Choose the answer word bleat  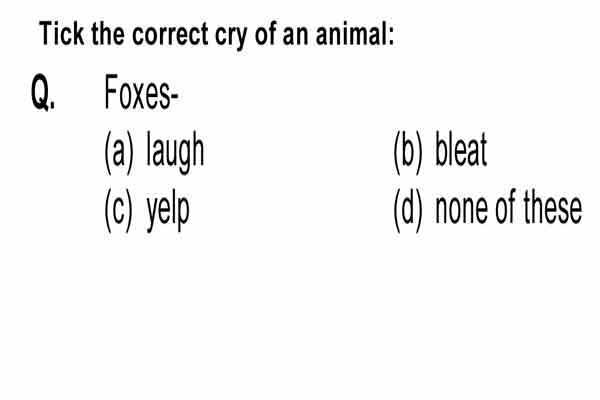click(x=461, y=149)
